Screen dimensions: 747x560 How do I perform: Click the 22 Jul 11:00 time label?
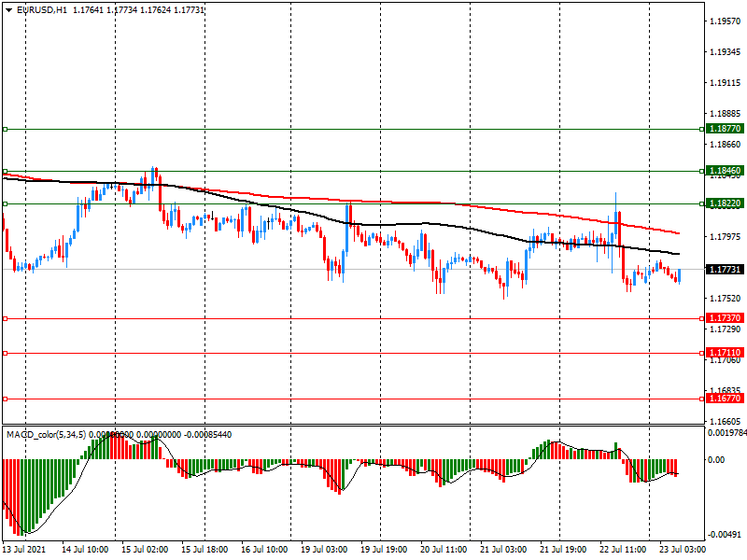[623, 550]
